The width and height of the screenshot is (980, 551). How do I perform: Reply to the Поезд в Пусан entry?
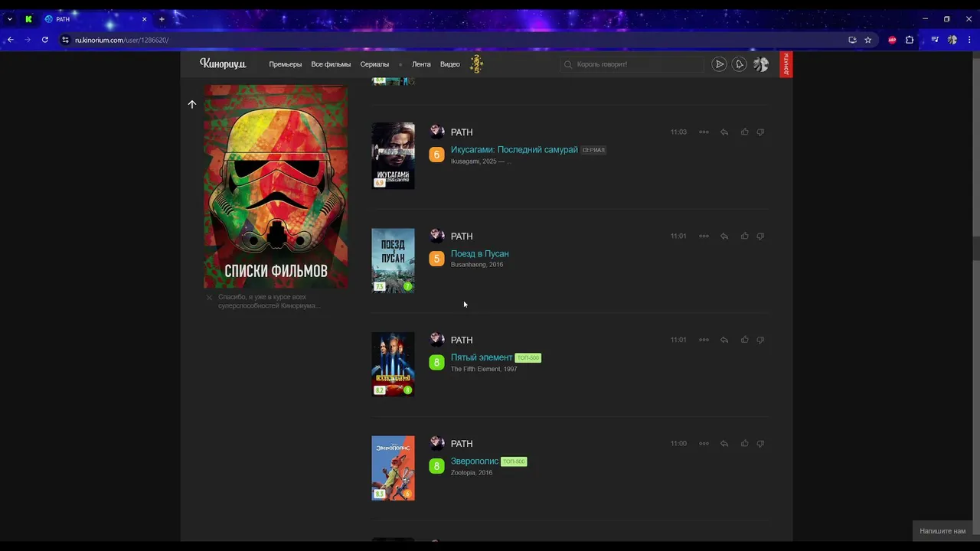coord(724,236)
